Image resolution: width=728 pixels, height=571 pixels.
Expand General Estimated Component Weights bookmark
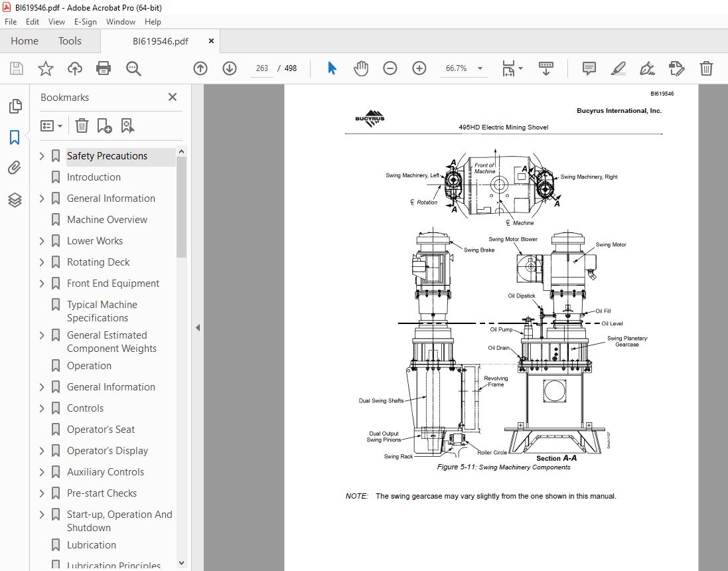pyautogui.click(x=42, y=335)
